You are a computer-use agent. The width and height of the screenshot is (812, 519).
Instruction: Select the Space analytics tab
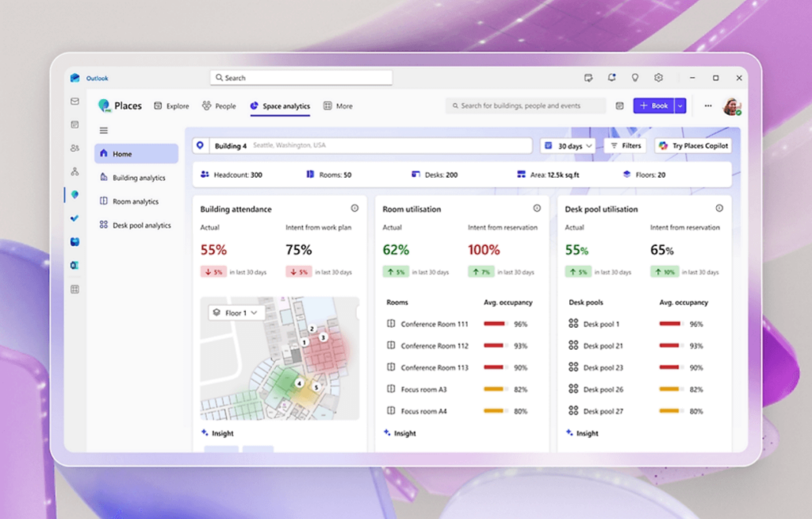(x=280, y=106)
